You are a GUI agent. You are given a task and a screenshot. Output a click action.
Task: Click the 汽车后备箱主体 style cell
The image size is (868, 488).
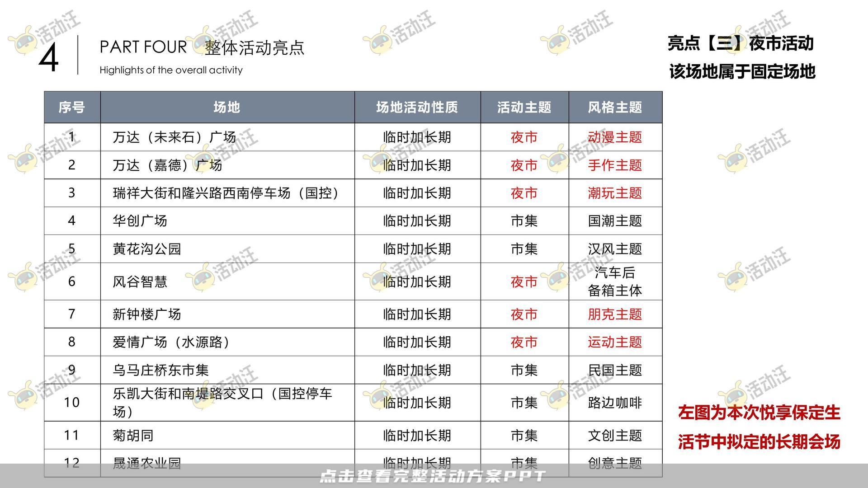point(615,282)
